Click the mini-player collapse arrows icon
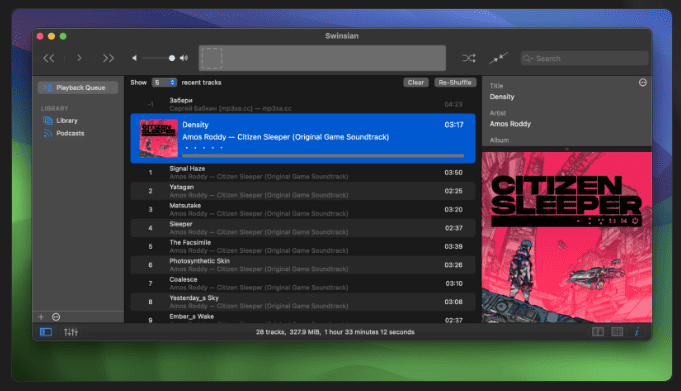 [x=498, y=58]
